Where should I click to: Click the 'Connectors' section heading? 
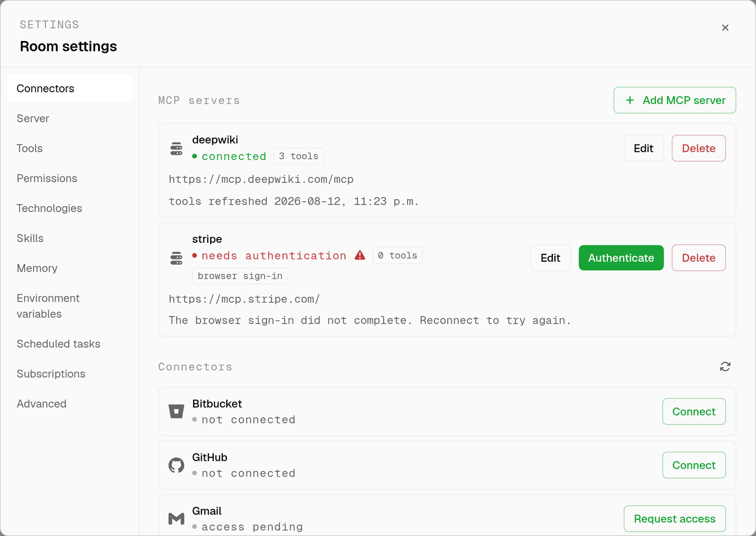[195, 367]
